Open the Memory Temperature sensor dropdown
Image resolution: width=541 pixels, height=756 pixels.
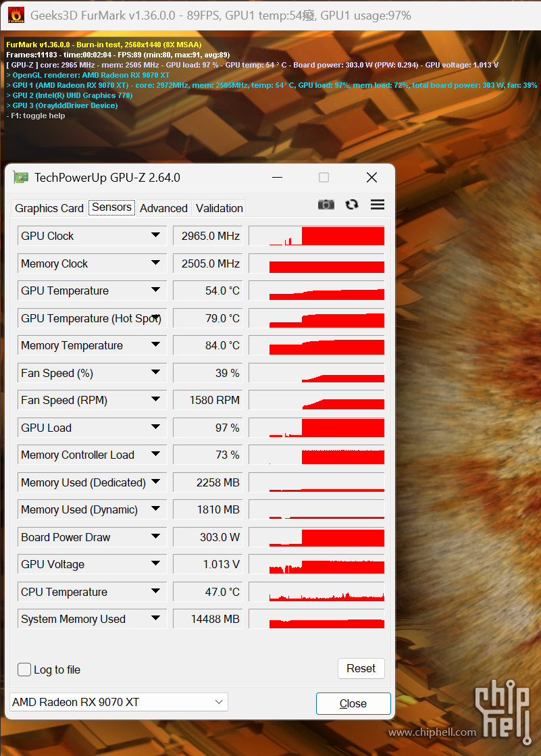[x=155, y=345]
